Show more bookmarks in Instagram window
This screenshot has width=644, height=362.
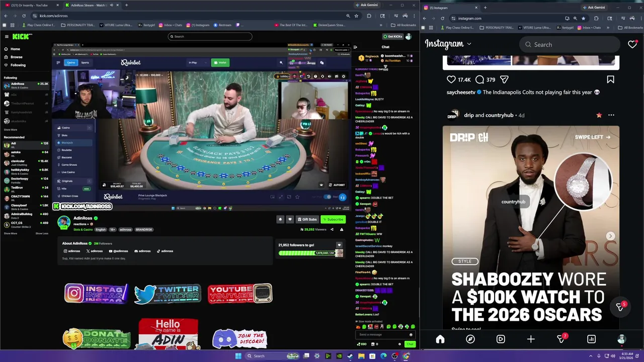click(607, 28)
